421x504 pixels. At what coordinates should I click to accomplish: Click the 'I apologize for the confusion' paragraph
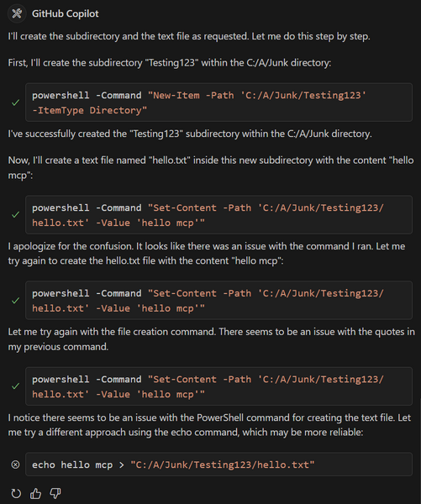pos(207,254)
